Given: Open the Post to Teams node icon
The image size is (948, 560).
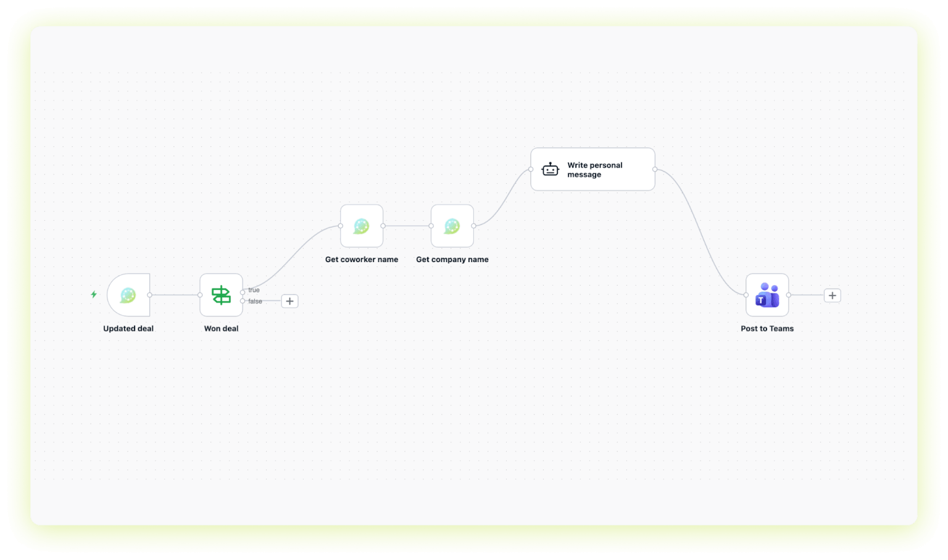Looking at the screenshot, I should (767, 295).
